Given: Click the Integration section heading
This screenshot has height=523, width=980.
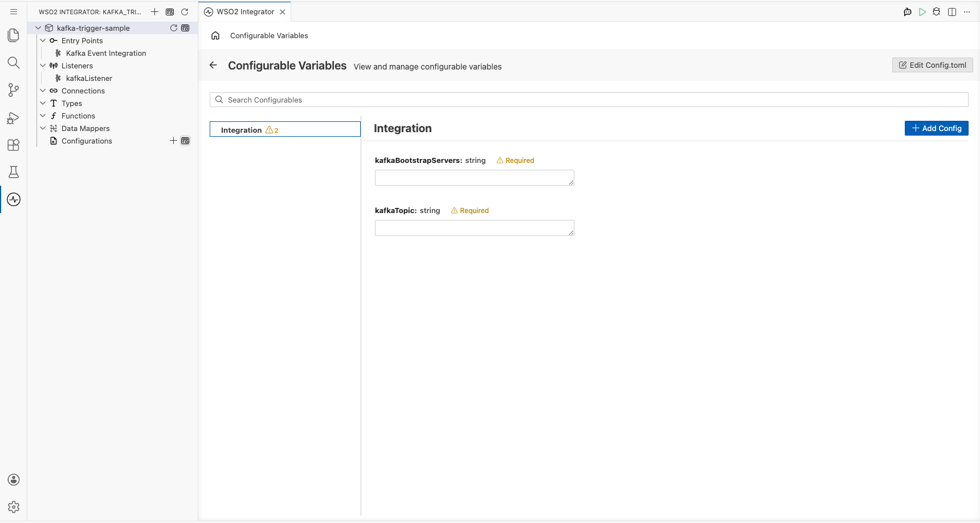Looking at the screenshot, I should click(x=402, y=128).
